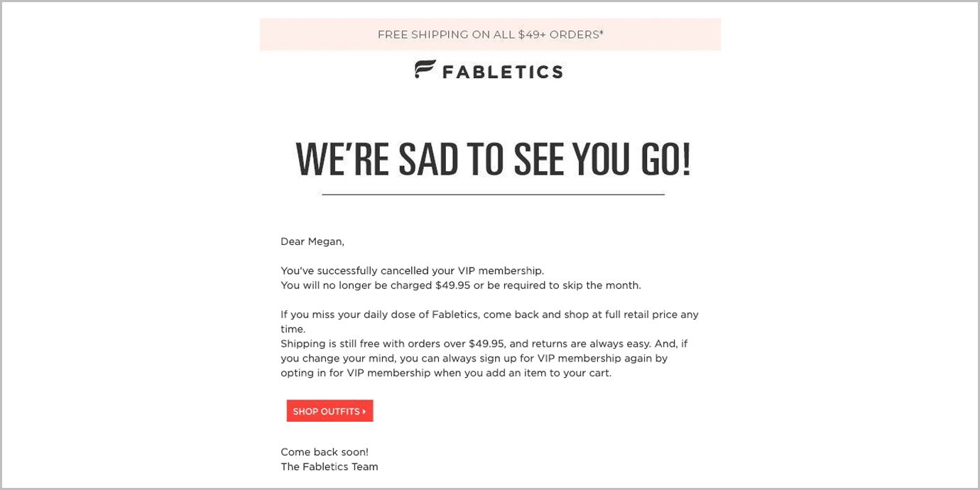Click the standalone 'time.' text line
Screen dimensions: 980x490
(x=293, y=330)
